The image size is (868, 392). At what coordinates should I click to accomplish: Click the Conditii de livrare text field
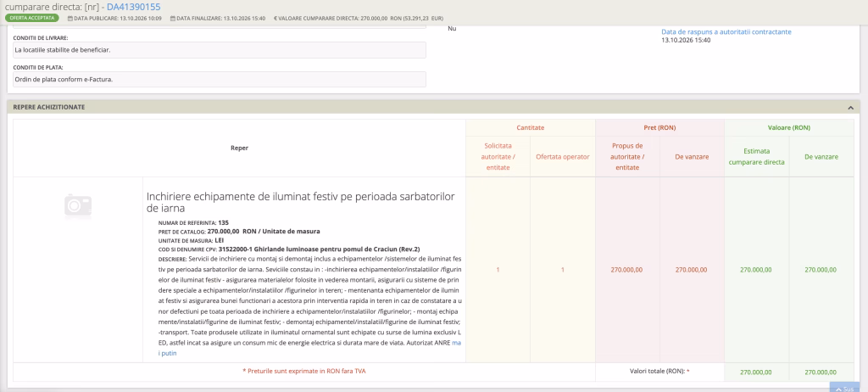220,50
